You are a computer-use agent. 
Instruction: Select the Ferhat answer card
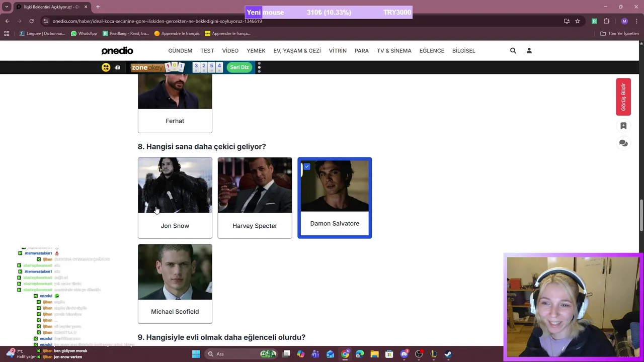tap(175, 103)
